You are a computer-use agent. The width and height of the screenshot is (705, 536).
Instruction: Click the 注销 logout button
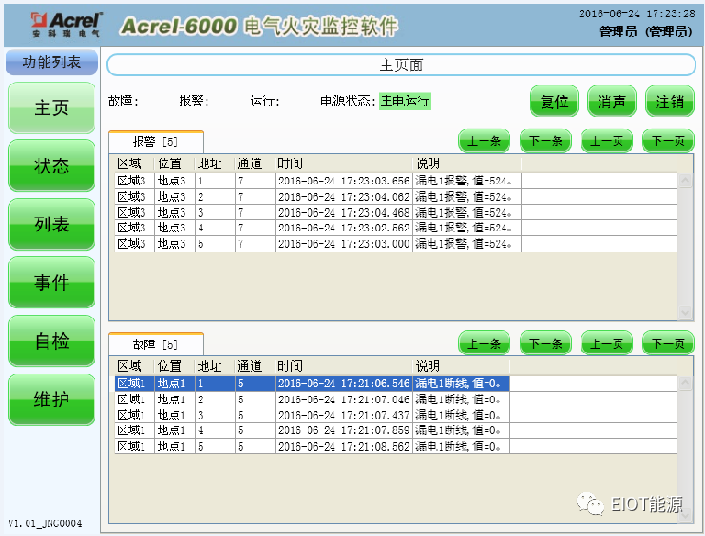669,101
